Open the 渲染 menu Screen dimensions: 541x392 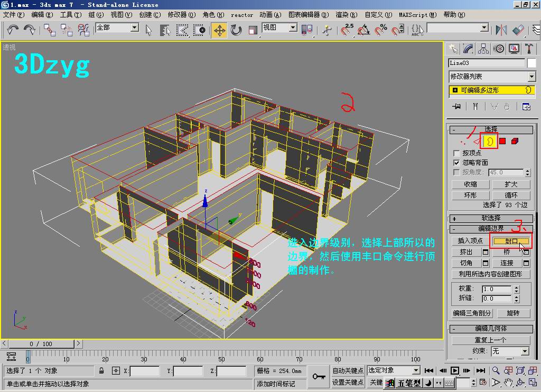point(346,15)
